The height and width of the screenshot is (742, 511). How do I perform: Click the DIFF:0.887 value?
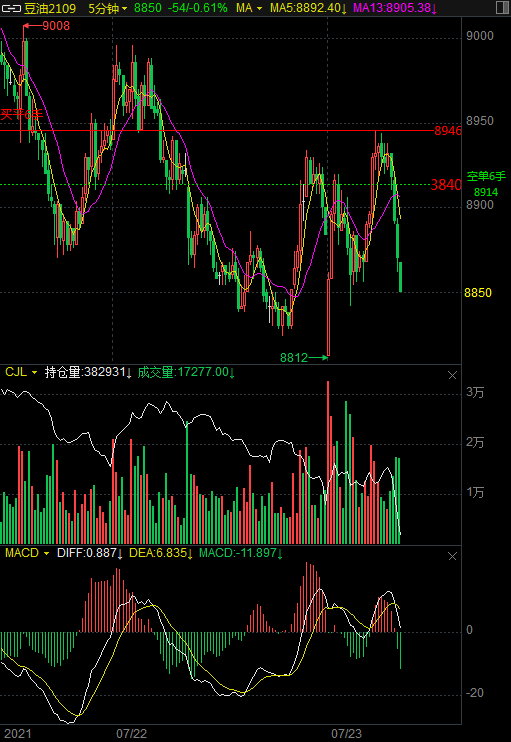pyautogui.click(x=90, y=553)
